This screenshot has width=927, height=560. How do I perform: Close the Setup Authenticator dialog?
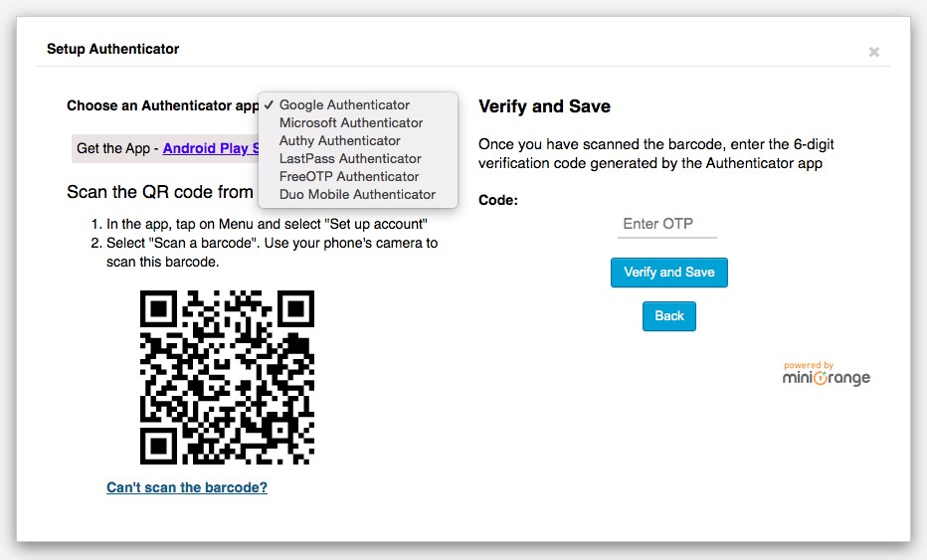[873, 52]
